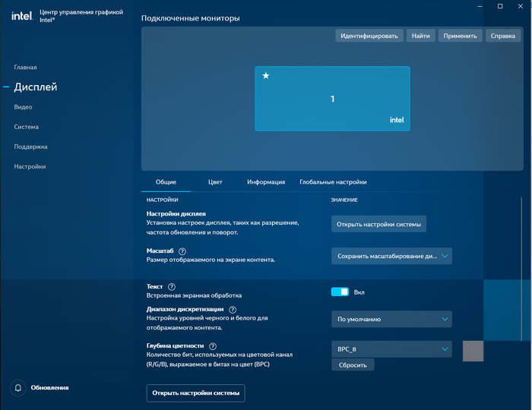Switch to the Информация tab

(x=266, y=182)
